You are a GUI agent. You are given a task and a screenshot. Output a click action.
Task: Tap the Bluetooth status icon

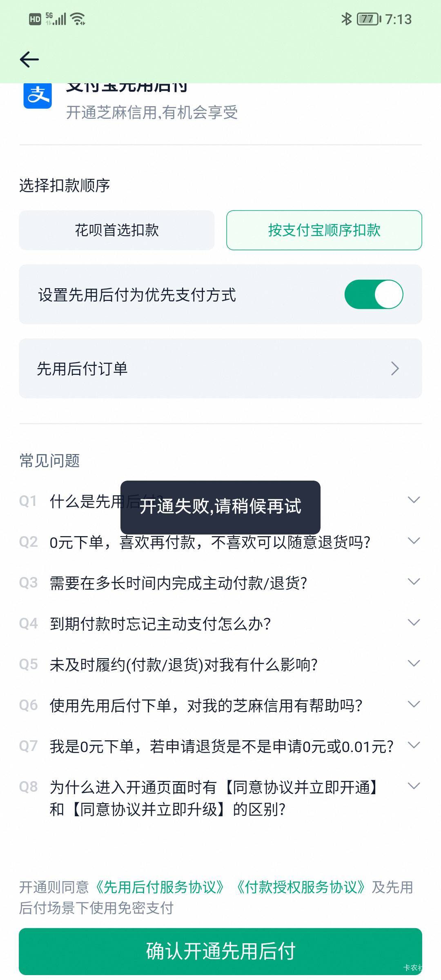(x=346, y=19)
